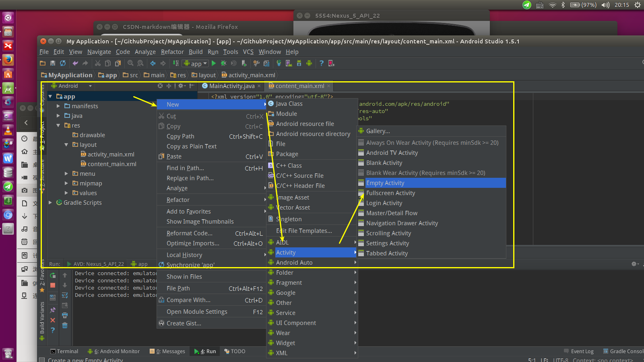Expand the java folder in project tree
This screenshot has height=362, width=644.
point(58,116)
